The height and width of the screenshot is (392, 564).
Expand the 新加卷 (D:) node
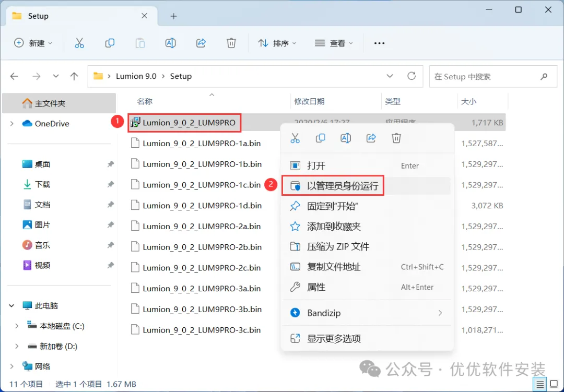pos(17,346)
